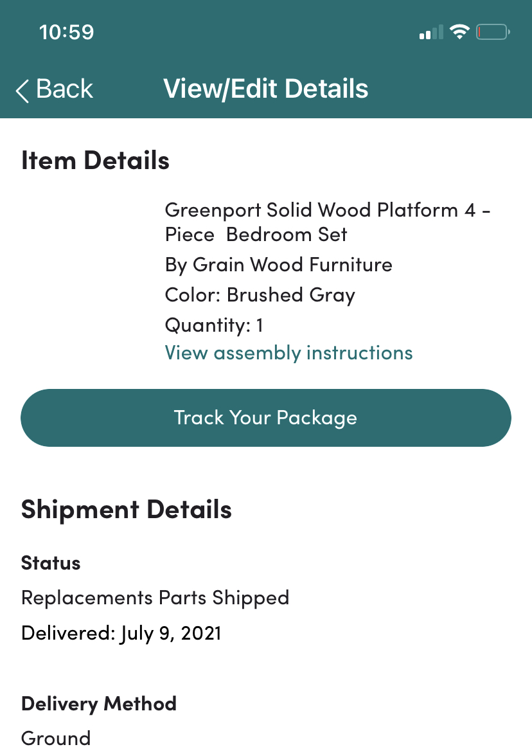Viewport: 532px width, 756px height.
Task: Tap the 10:59 clock in status bar
Action: [66, 32]
